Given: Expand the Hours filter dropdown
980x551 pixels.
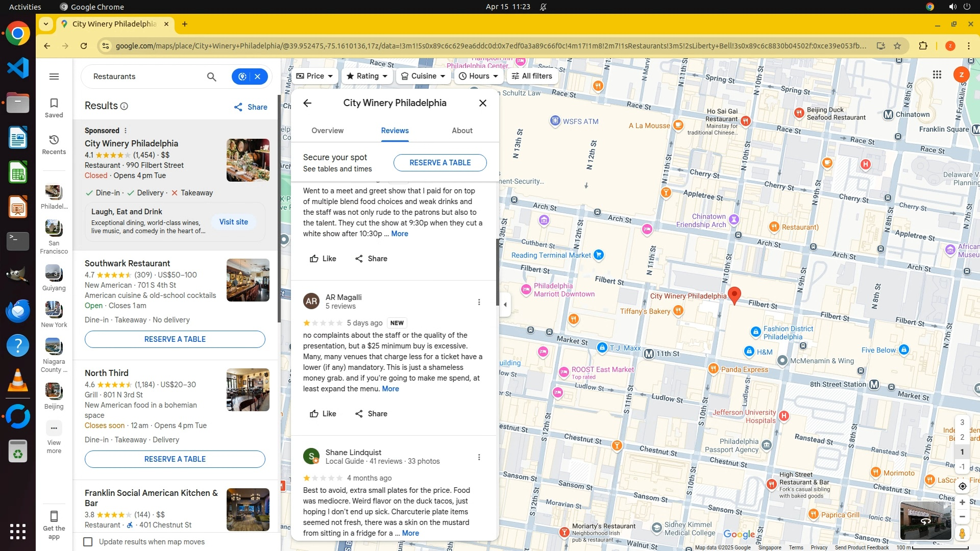Looking at the screenshot, I should [478, 76].
